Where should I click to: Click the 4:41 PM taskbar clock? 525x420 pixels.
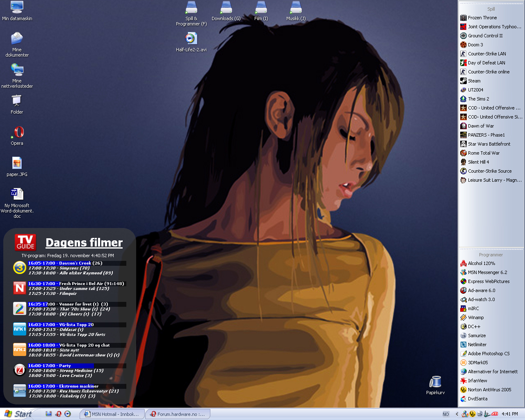tap(510, 414)
